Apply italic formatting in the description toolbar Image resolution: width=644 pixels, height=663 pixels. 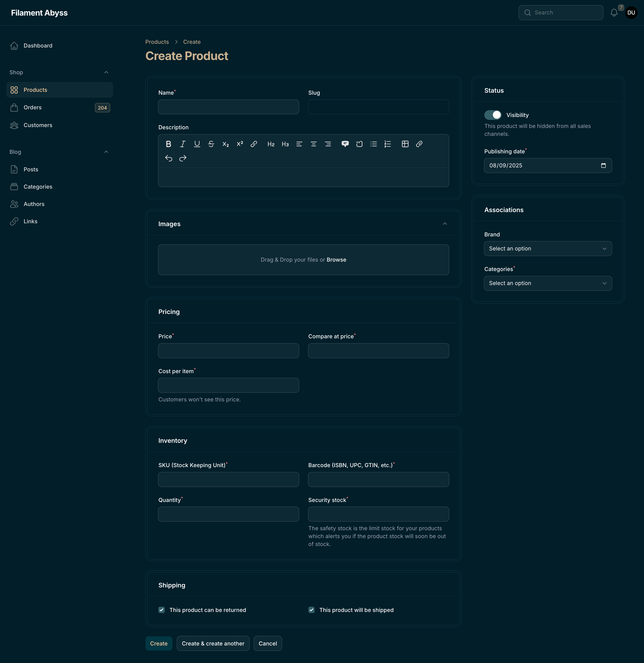coord(182,144)
